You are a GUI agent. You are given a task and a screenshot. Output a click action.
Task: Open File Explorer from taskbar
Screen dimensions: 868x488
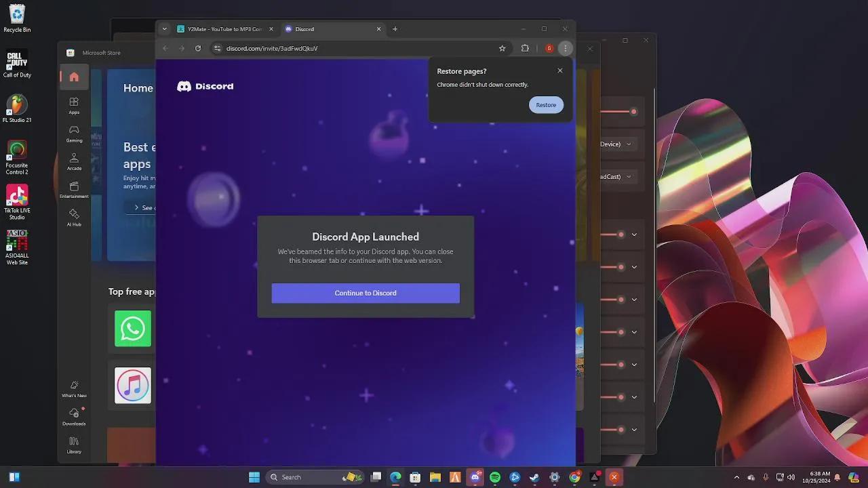click(435, 477)
